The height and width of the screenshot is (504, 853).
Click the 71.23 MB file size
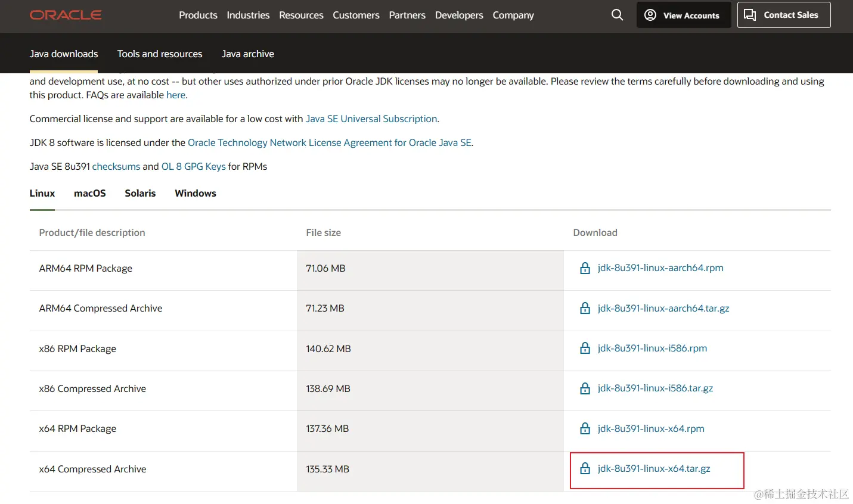(x=325, y=308)
